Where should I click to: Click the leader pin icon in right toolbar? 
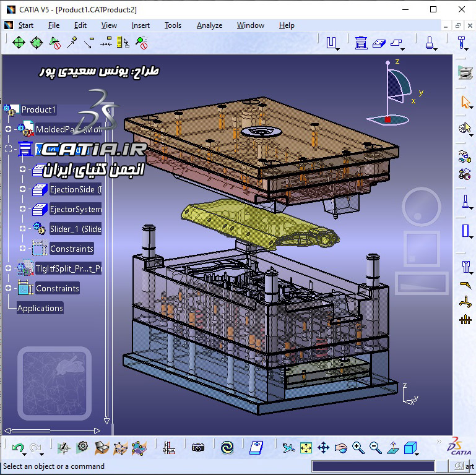[465, 202]
